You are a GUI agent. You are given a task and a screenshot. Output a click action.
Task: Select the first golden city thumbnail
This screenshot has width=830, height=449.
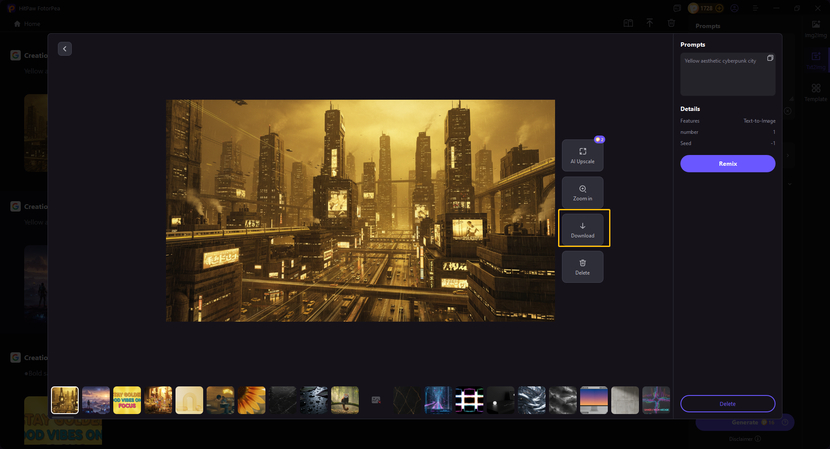click(65, 400)
